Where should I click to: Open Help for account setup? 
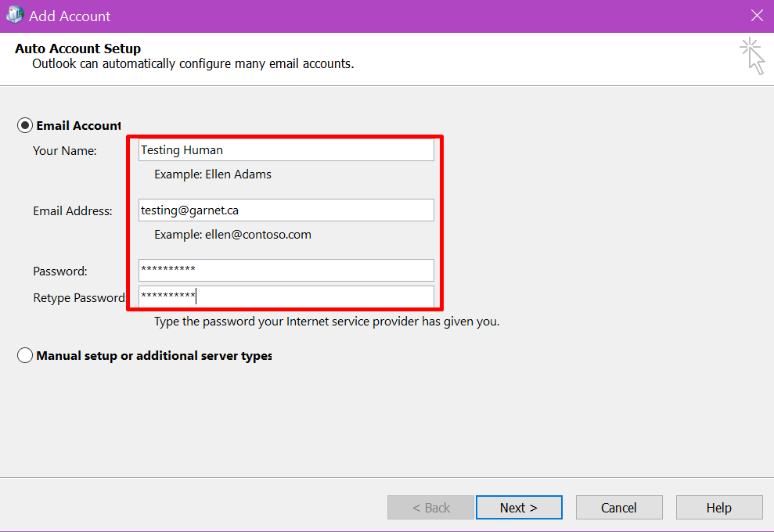tap(718, 508)
